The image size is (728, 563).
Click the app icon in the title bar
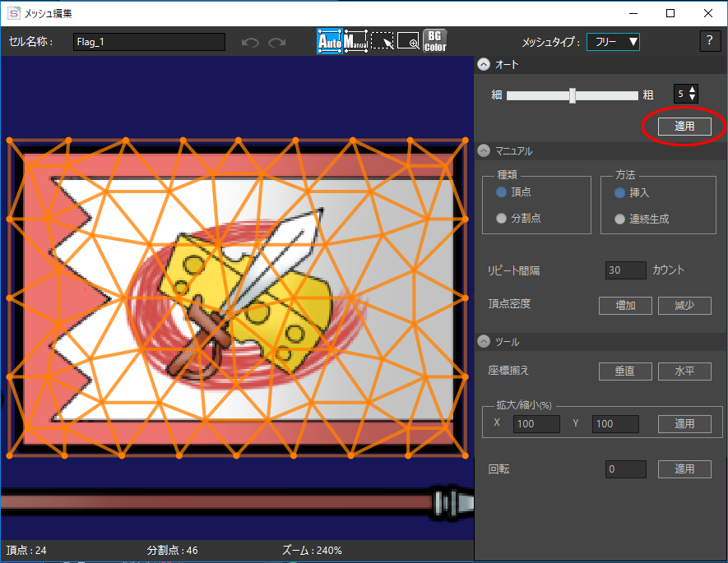[x=14, y=13]
